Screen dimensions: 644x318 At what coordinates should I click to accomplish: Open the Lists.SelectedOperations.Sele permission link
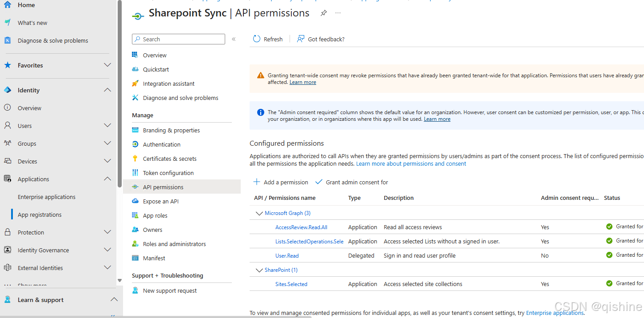coord(309,241)
